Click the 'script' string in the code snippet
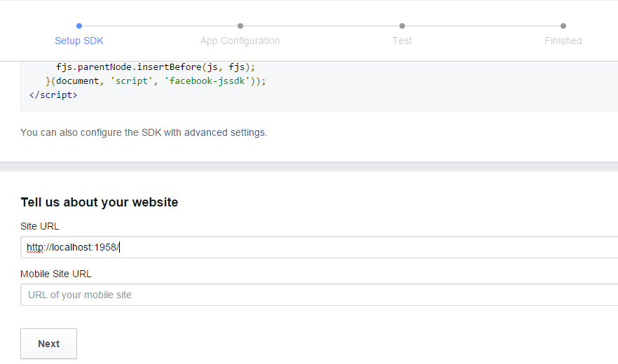This screenshot has width=618, height=364. tap(131, 80)
